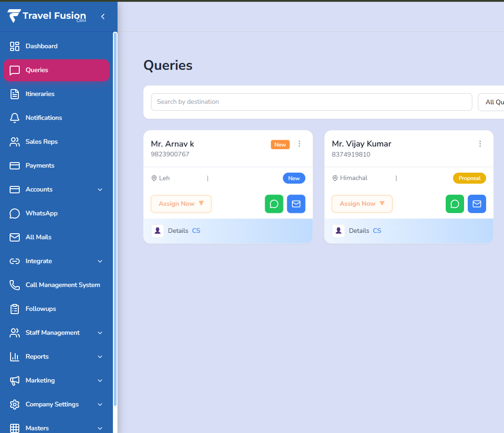Viewport: 504px width, 433px height.
Task: Click WhatsApp icon on Mr. Arnav k card
Action: pyautogui.click(x=274, y=204)
